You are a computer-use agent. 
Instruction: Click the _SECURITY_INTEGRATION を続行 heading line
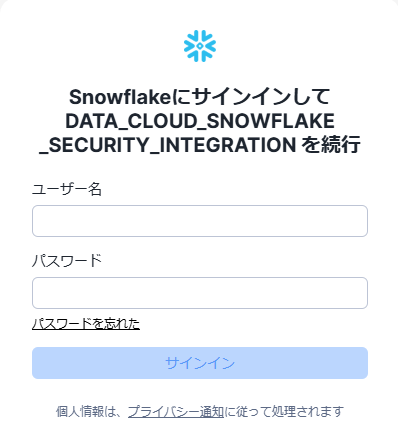pyautogui.click(x=200, y=145)
